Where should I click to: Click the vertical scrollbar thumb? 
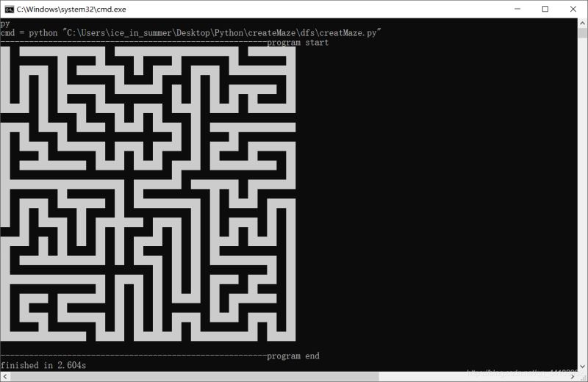coord(582,33)
